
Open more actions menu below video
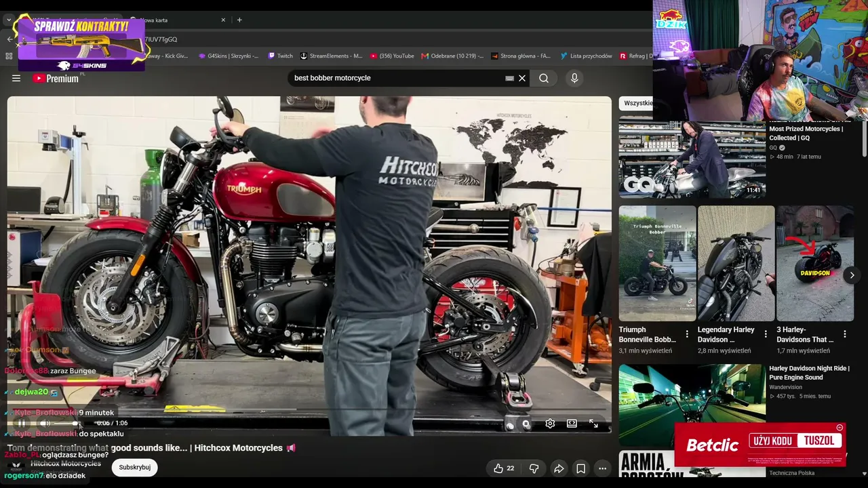coord(602,468)
